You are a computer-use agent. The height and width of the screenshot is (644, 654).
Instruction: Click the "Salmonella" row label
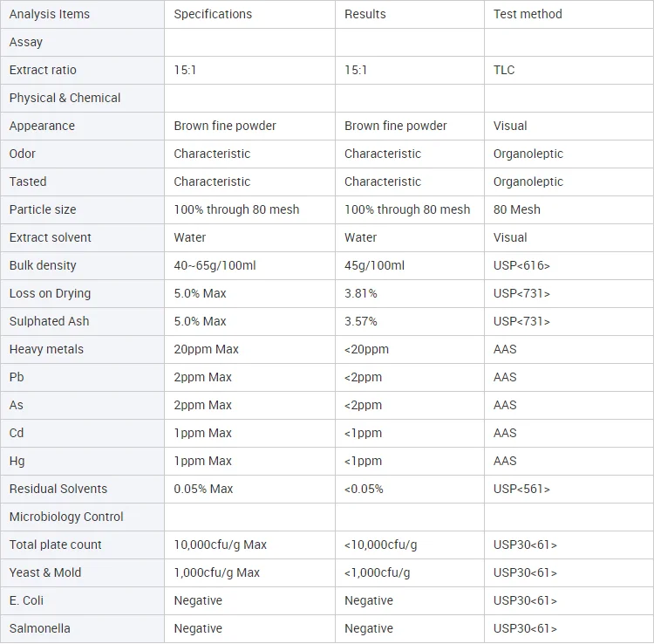coord(40,628)
